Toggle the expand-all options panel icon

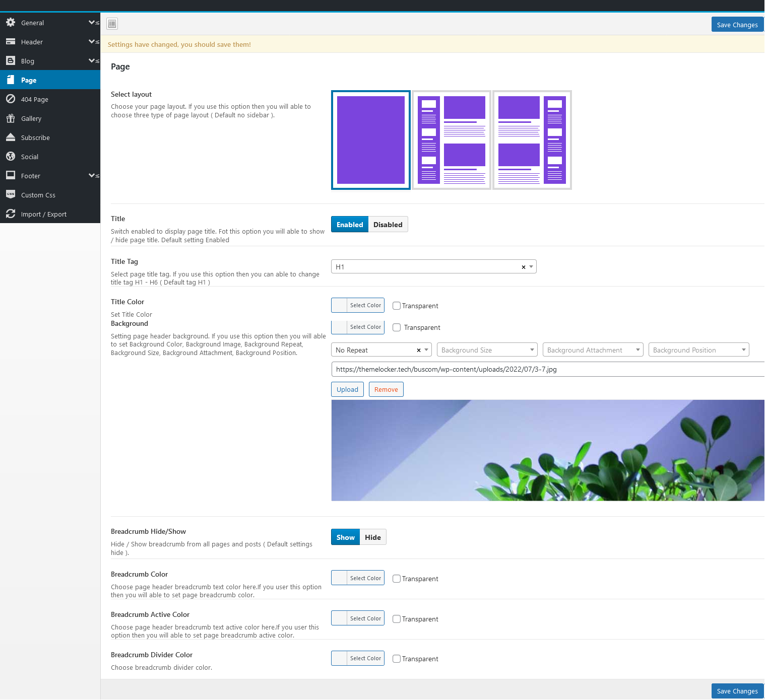(112, 24)
